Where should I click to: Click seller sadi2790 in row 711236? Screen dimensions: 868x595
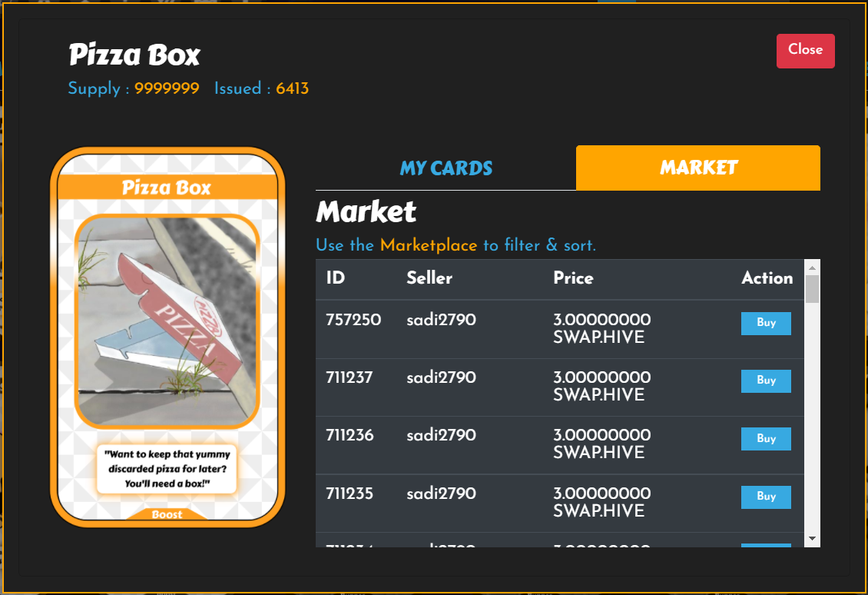click(441, 435)
